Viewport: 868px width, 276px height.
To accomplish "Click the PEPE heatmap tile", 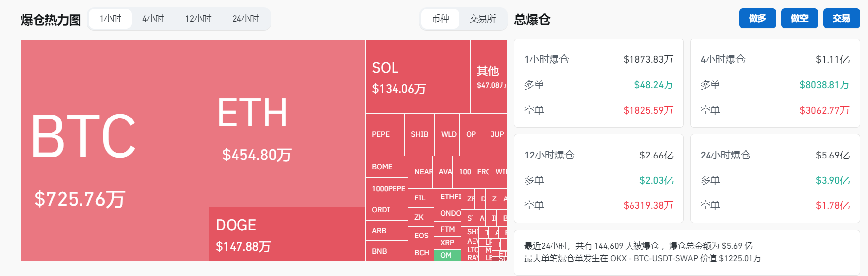I will [385, 134].
